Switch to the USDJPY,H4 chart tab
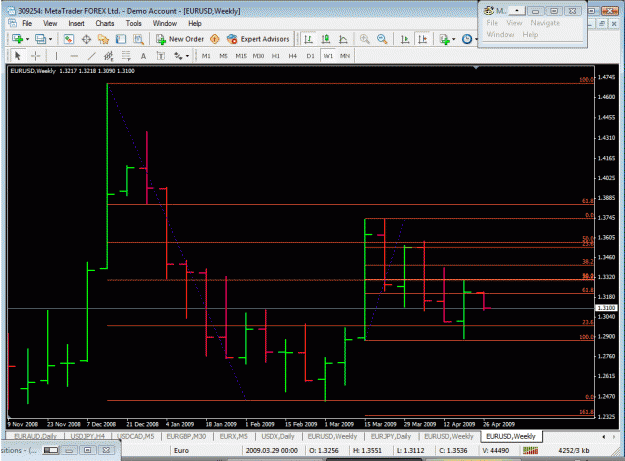This screenshot has height=461, width=625. coord(88,436)
